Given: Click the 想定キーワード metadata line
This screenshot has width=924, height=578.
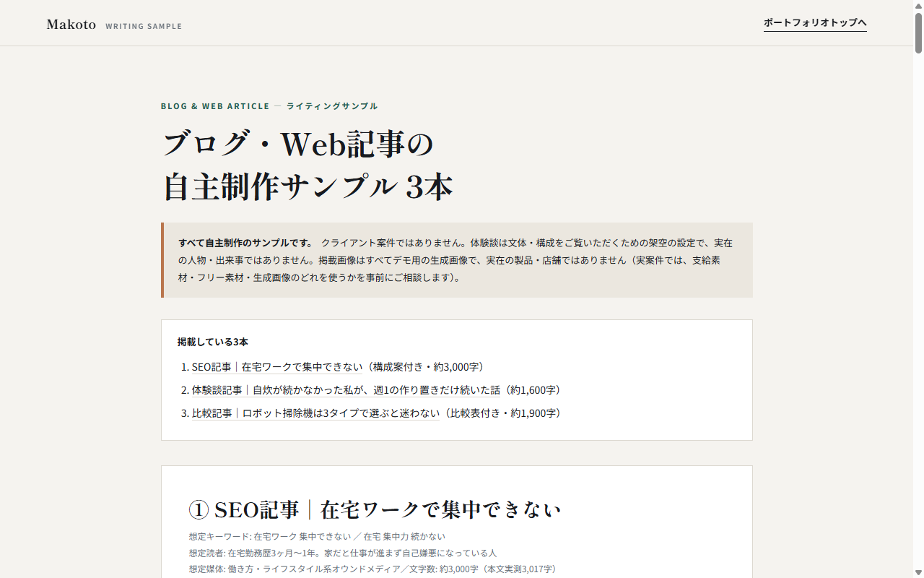Looking at the screenshot, I should coord(317,537).
